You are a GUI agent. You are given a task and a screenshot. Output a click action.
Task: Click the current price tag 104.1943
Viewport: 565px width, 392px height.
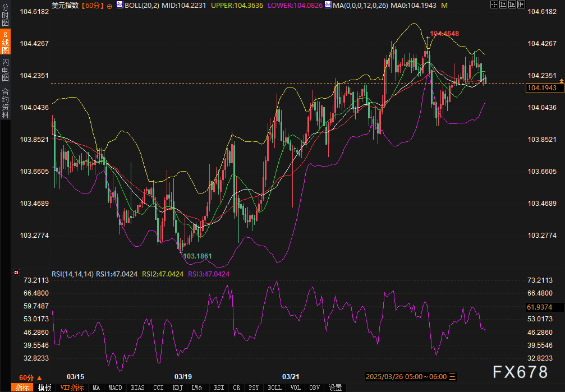544,88
